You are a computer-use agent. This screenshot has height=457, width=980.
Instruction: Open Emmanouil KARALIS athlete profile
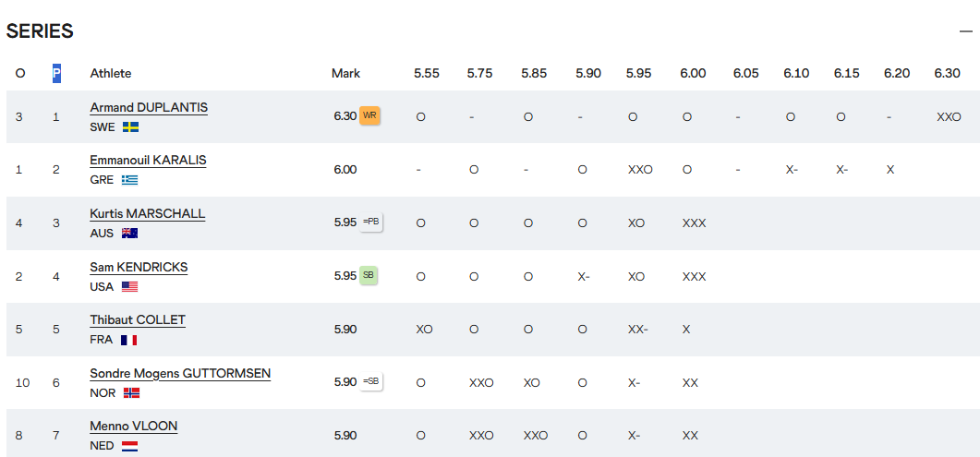(148, 161)
